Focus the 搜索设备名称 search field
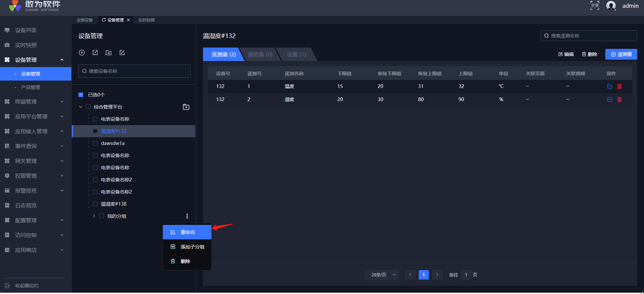 pyautogui.click(x=134, y=71)
